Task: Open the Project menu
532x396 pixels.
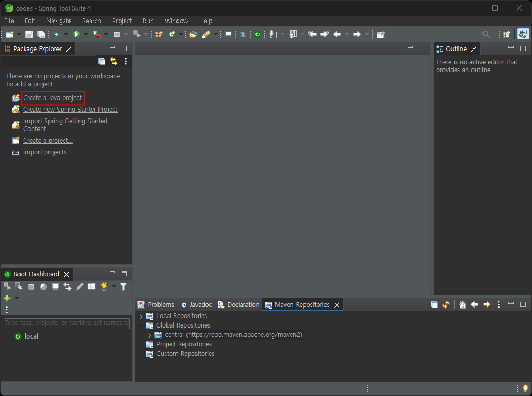Action: point(122,21)
